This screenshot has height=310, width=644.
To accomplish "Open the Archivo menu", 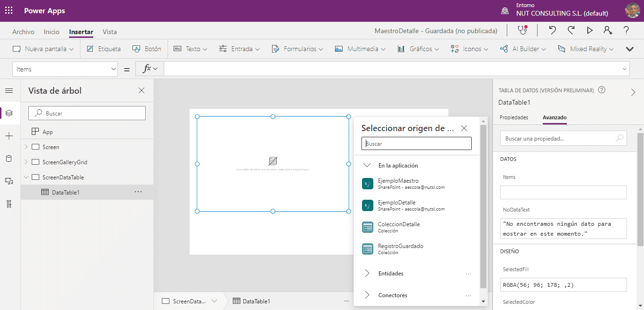I will coord(23,32).
